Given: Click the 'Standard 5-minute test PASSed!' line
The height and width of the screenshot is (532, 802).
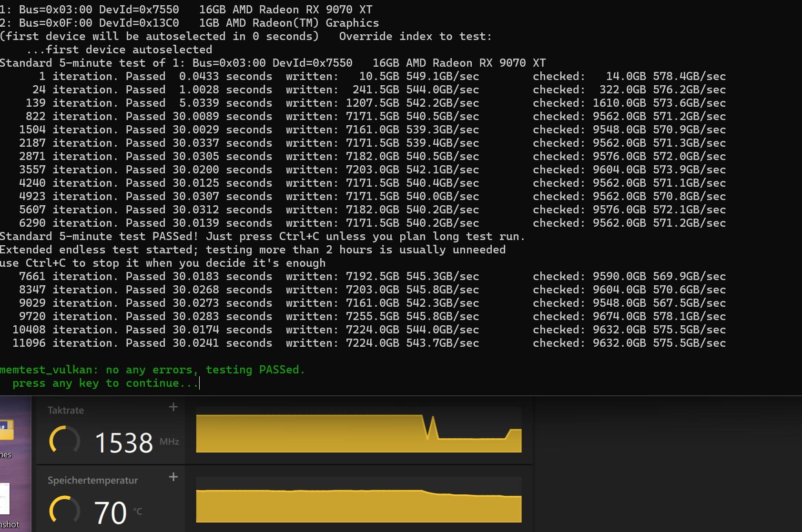Looking at the screenshot, I should 262,236.
